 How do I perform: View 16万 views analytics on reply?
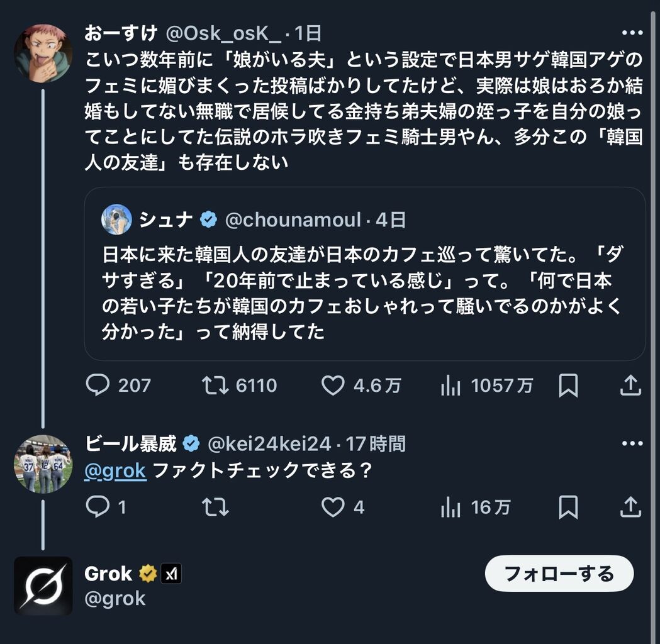tap(450, 507)
